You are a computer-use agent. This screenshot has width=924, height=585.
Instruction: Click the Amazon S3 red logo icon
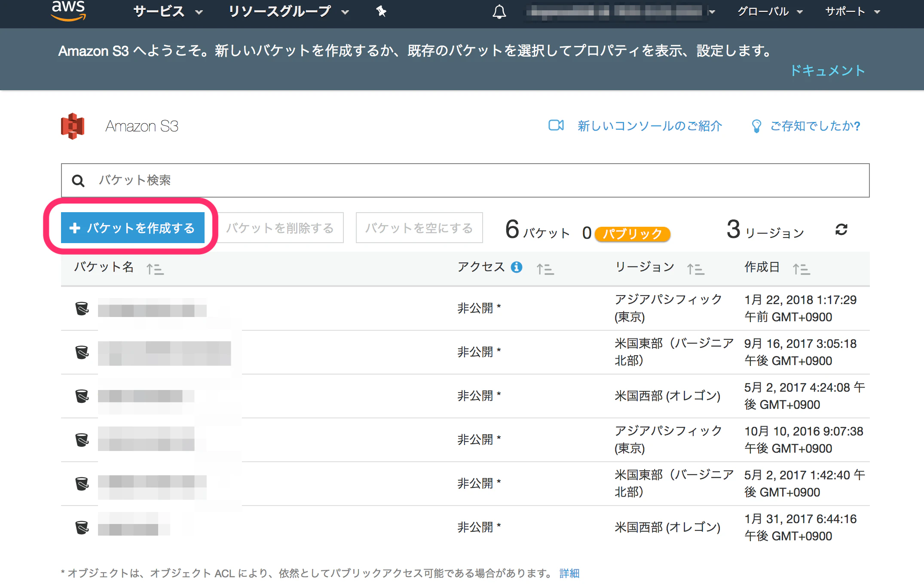point(73,126)
